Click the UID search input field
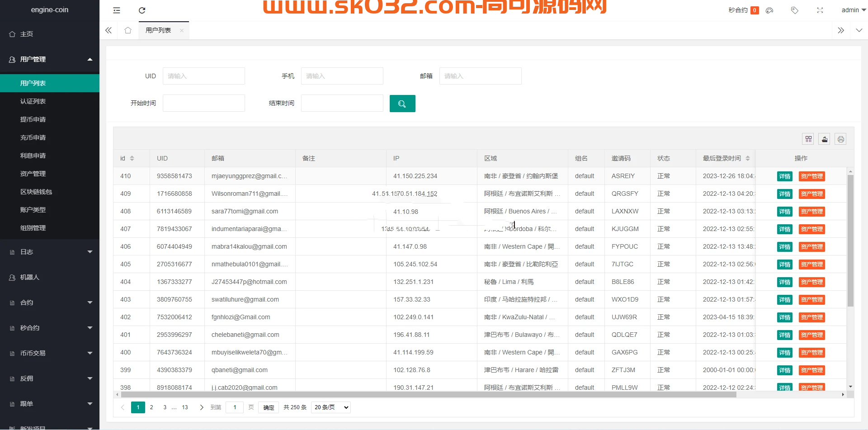Viewport: 868px width, 430px height. tap(204, 76)
